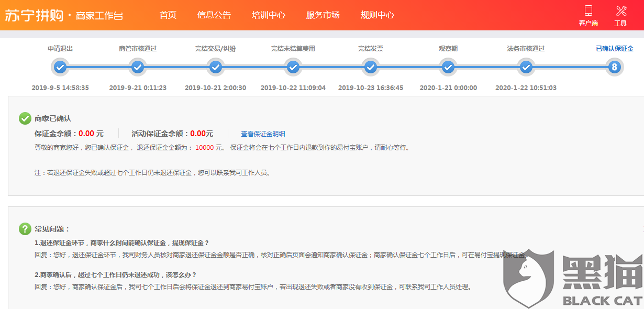This screenshot has height=309, width=644.
Task: Click FAQ question 2 about 超过七个工作日
Action: click(x=116, y=275)
